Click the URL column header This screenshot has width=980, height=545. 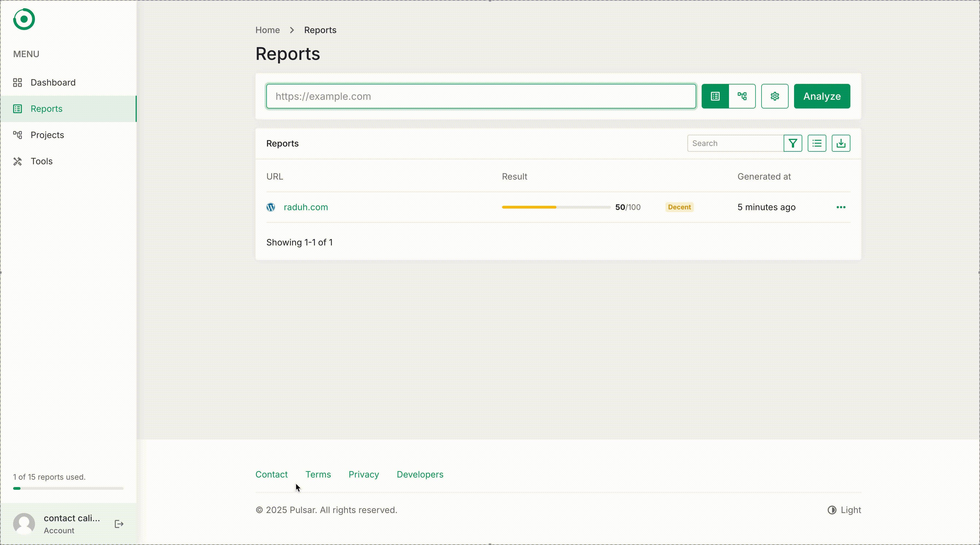pos(275,177)
